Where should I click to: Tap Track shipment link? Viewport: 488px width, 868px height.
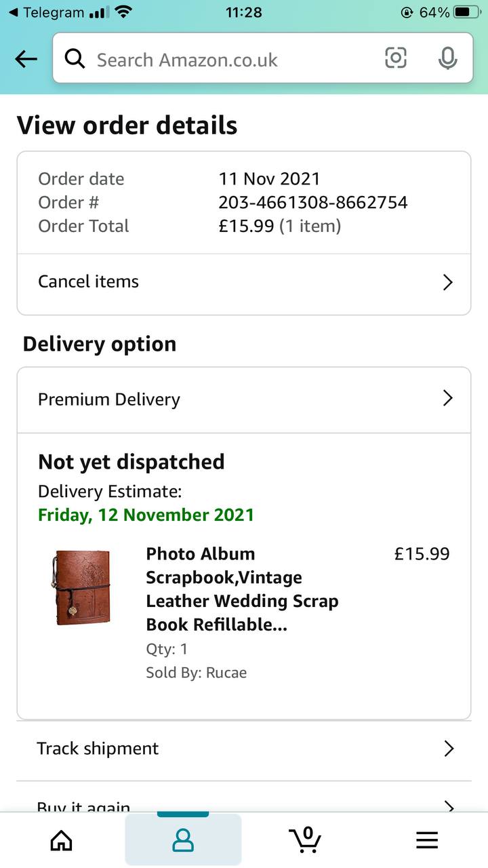(98, 749)
